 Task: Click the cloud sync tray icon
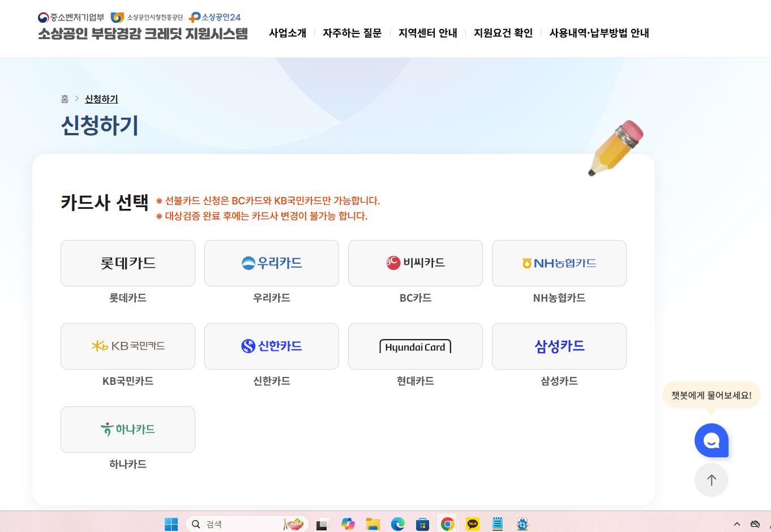coord(755,524)
